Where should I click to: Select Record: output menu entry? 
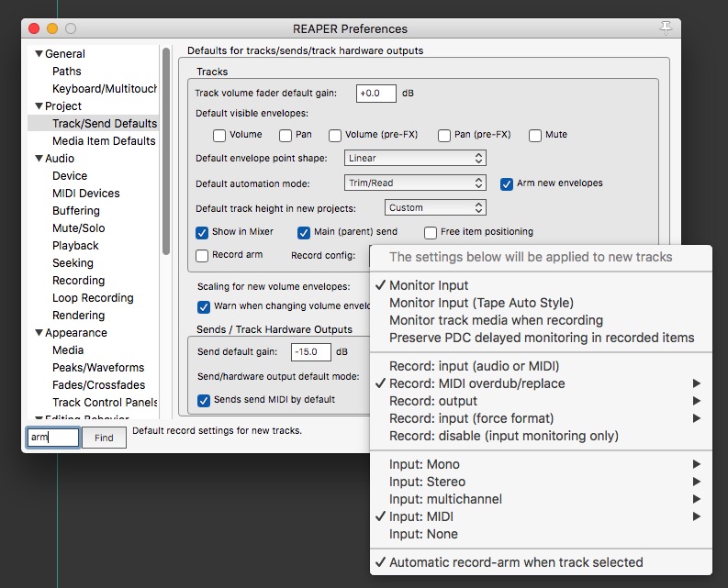(x=433, y=401)
